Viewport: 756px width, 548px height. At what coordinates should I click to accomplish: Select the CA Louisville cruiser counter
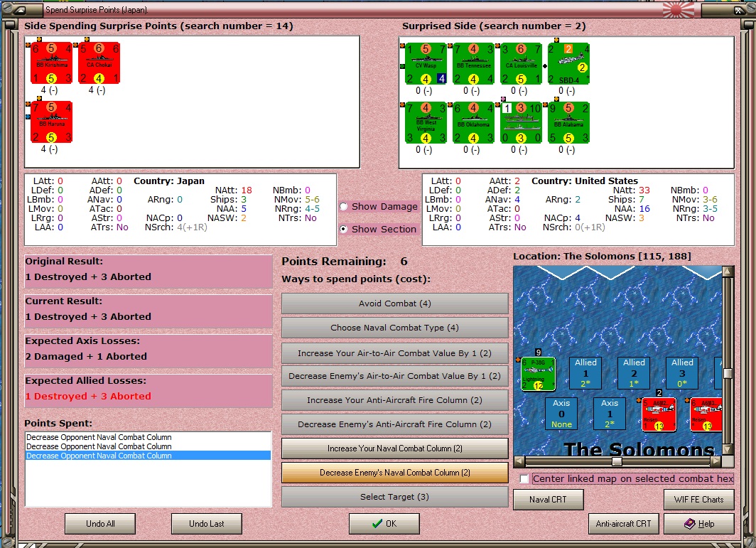(521, 64)
